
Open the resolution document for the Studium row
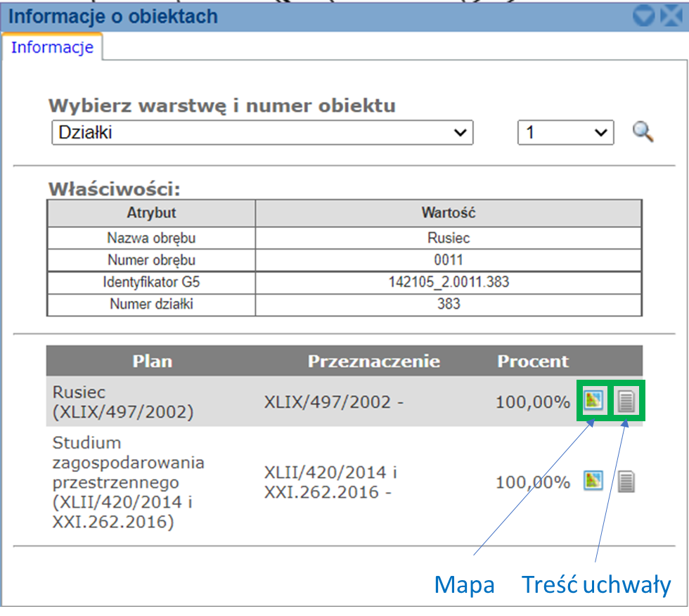point(626,482)
